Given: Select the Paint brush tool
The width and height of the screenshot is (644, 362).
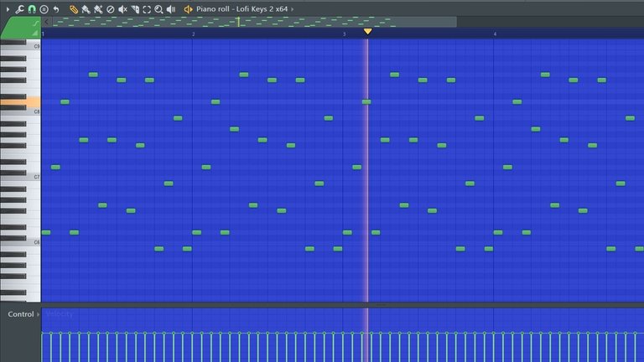Looking at the screenshot, I should [x=86, y=9].
